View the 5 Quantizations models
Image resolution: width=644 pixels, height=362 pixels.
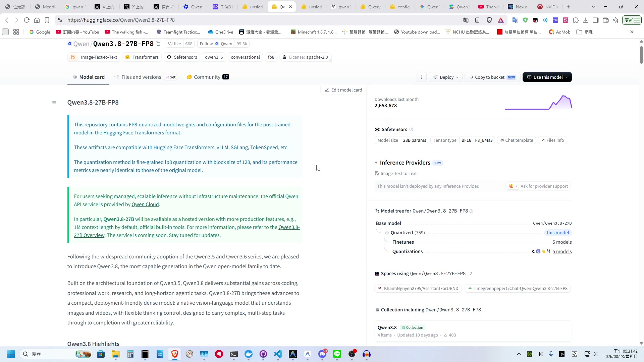[562, 251]
